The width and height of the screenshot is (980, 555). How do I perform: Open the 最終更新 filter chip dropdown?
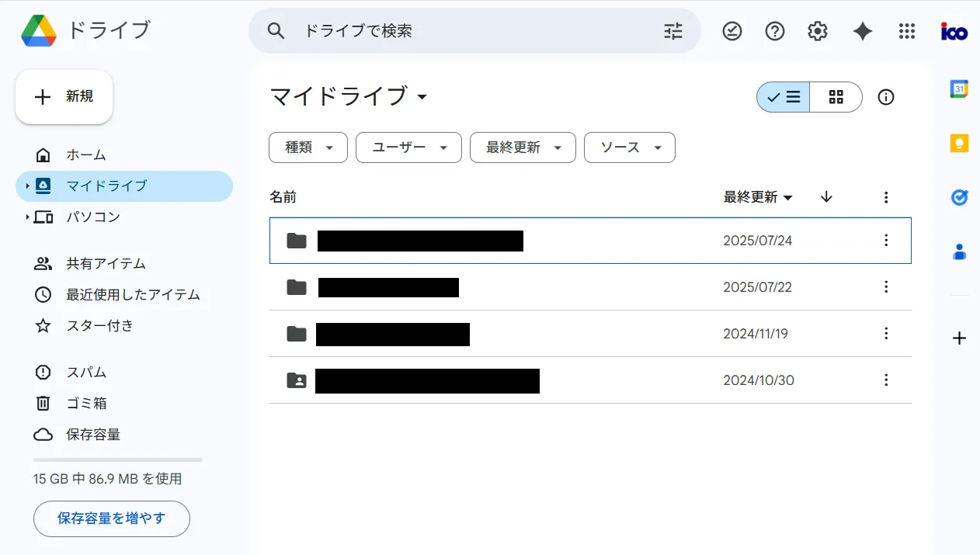click(522, 147)
